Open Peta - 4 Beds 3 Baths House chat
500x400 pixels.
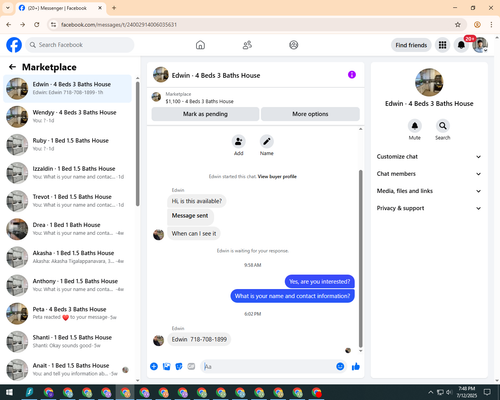(67, 313)
